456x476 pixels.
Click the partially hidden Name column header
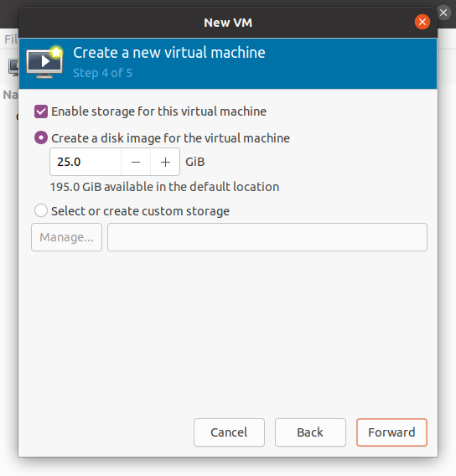(x=10, y=95)
